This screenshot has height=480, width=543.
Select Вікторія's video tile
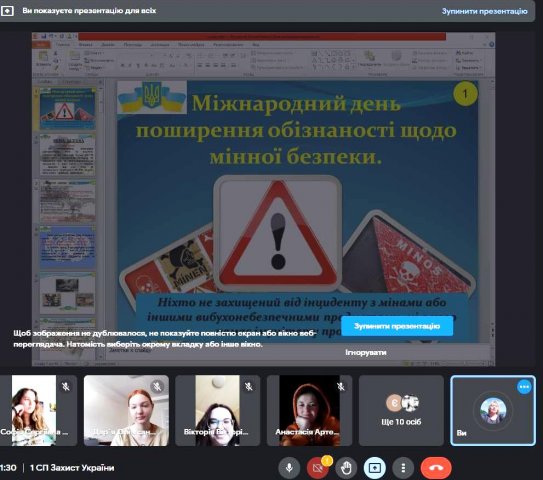pos(217,410)
